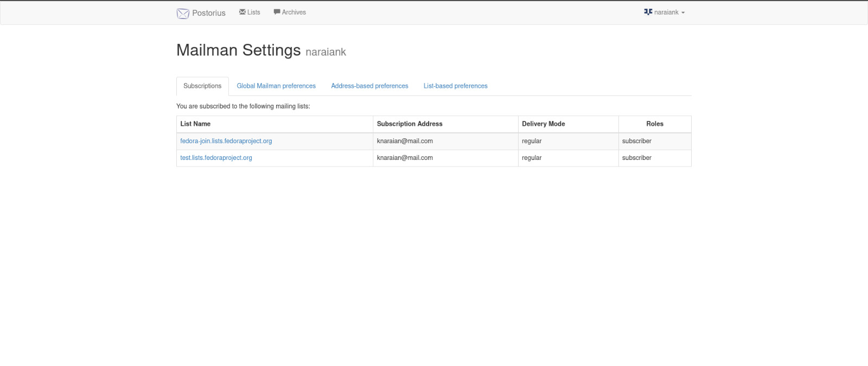Click the Lists envelope icon in navbar
This screenshot has width=868, height=366.
[242, 12]
